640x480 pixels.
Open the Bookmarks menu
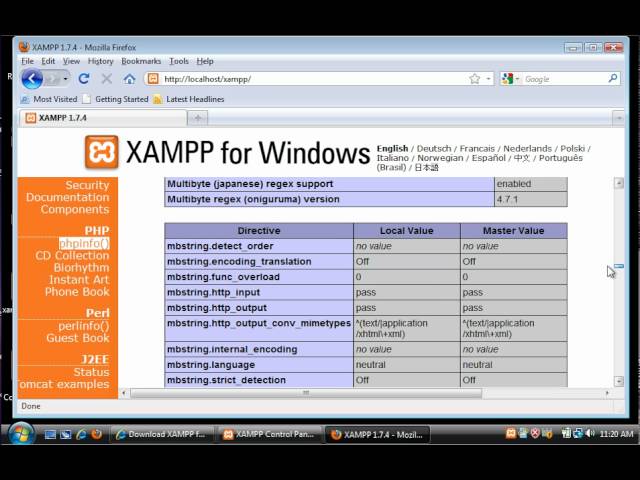coord(141,61)
